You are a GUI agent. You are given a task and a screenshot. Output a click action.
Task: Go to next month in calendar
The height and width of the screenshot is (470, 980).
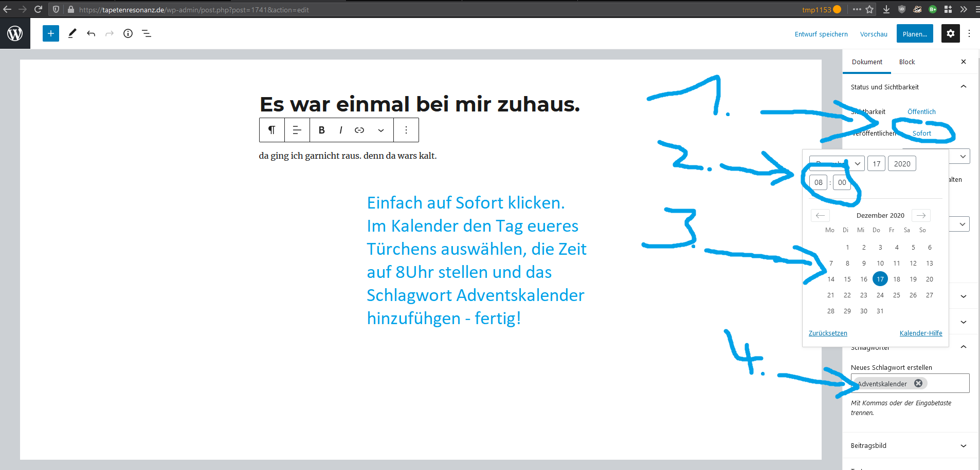tap(921, 215)
